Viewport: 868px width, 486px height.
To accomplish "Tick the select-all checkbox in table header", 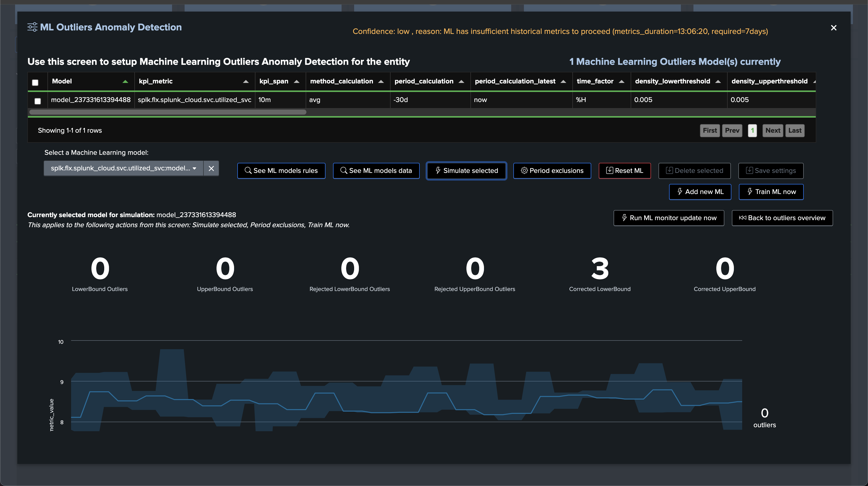I will tap(35, 82).
